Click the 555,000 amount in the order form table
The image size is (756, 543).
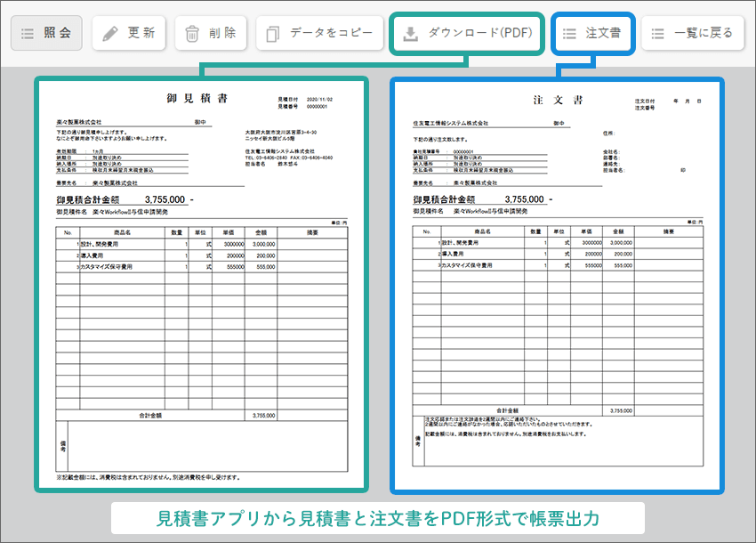623,265
